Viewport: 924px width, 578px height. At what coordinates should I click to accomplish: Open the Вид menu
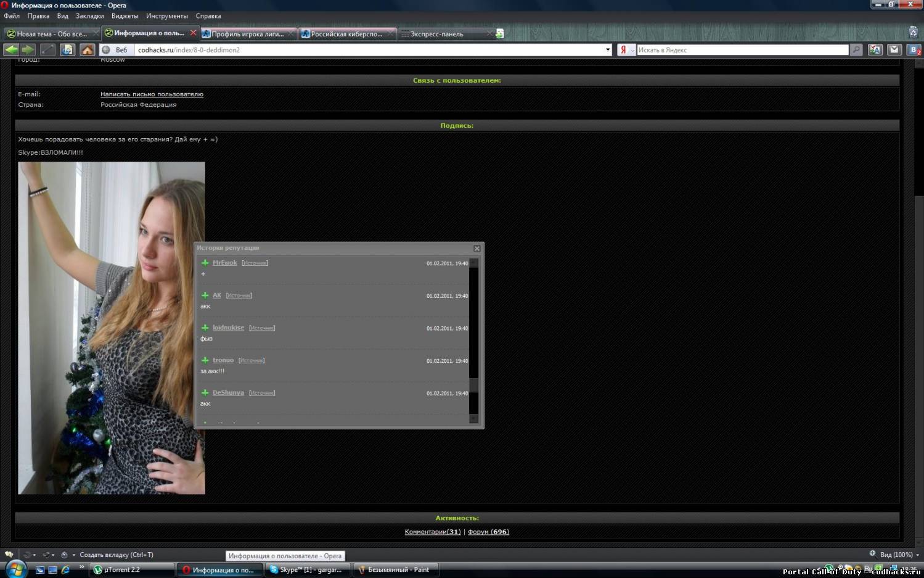click(x=63, y=16)
